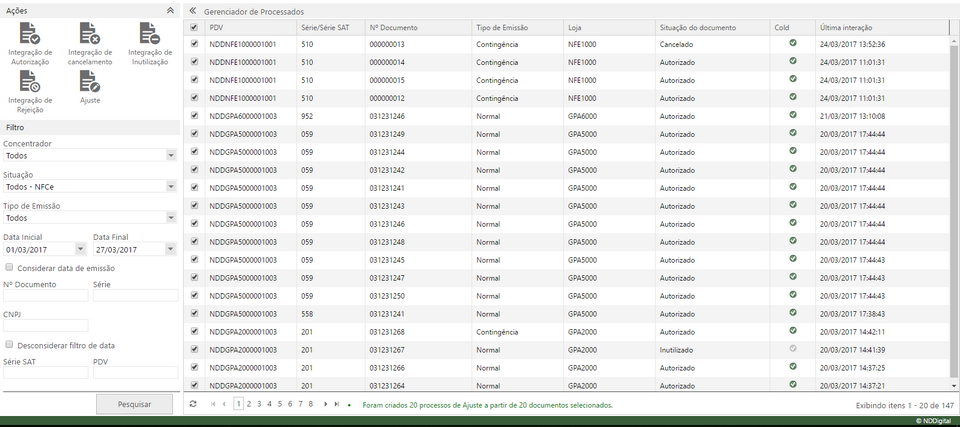960x427 pixels.
Task: Go to page 5 of results
Action: (x=279, y=404)
